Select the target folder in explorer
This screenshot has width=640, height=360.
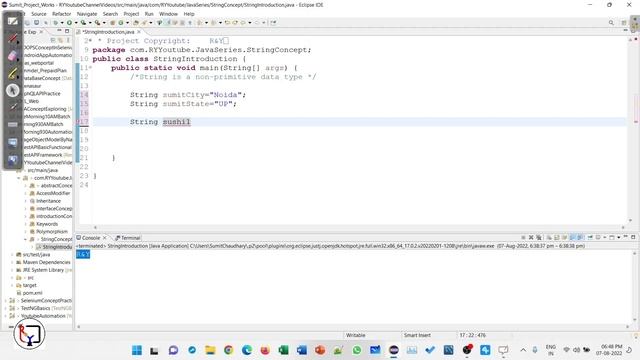point(29,285)
